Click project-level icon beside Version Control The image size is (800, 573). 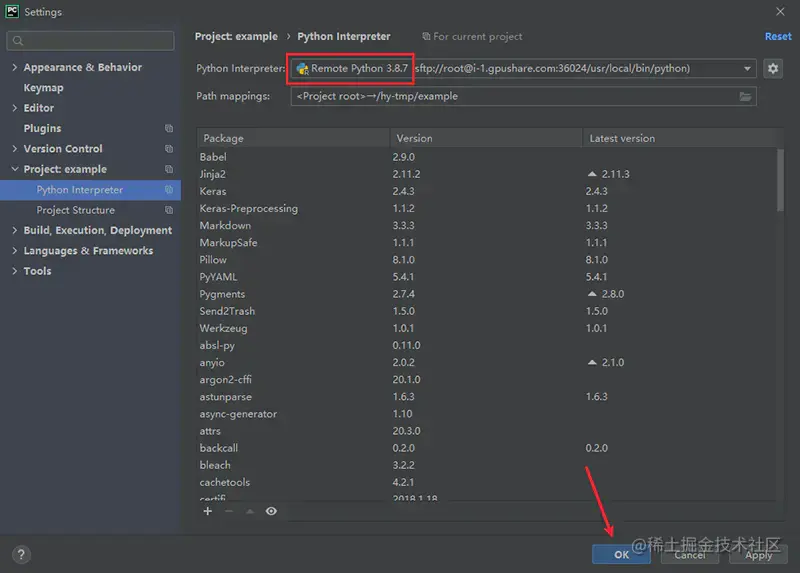coord(169,148)
